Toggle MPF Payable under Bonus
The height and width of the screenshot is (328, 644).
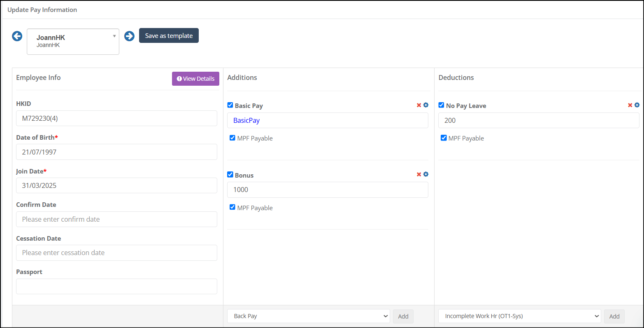click(x=232, y=207)
